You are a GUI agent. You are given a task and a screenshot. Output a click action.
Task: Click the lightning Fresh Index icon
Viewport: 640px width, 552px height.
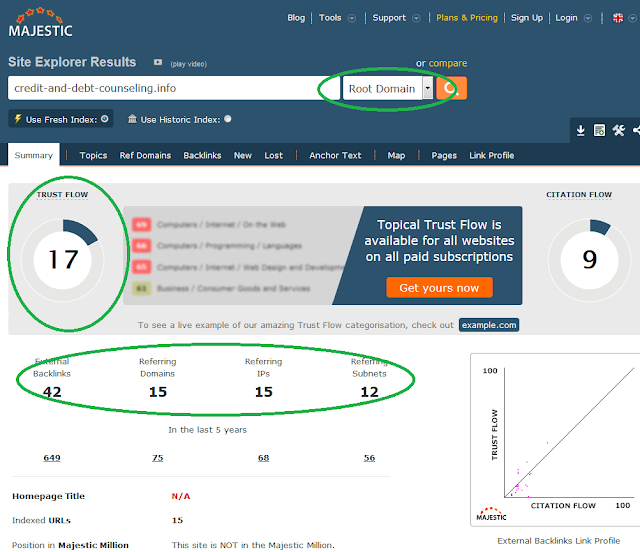point(18,119)
